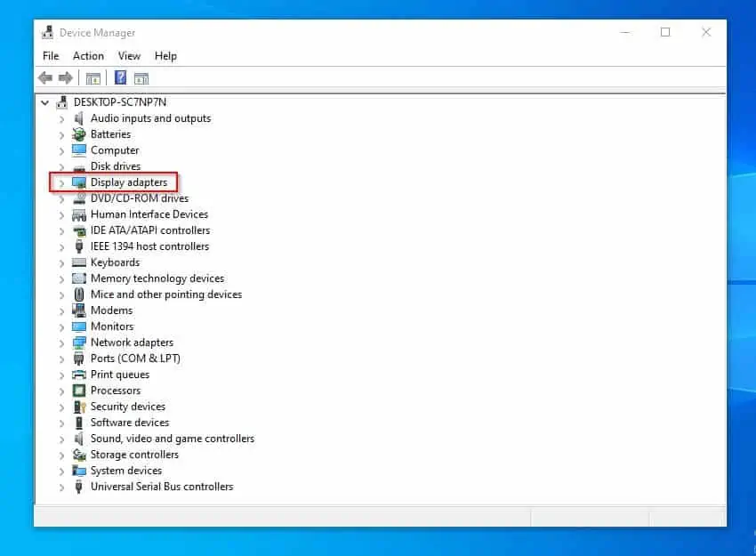Expand the Processors category chevron
The height and width of the screenshot is (556, 756).
pyautogui.click(x=61, y=391)
